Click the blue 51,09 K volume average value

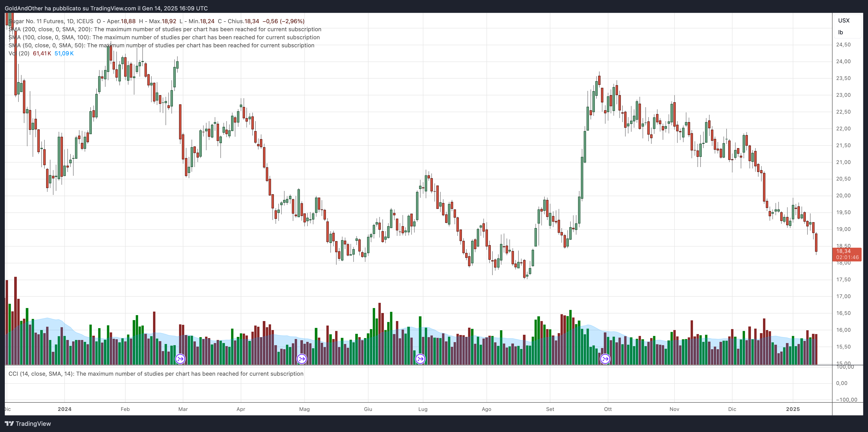tap(64, 53)
